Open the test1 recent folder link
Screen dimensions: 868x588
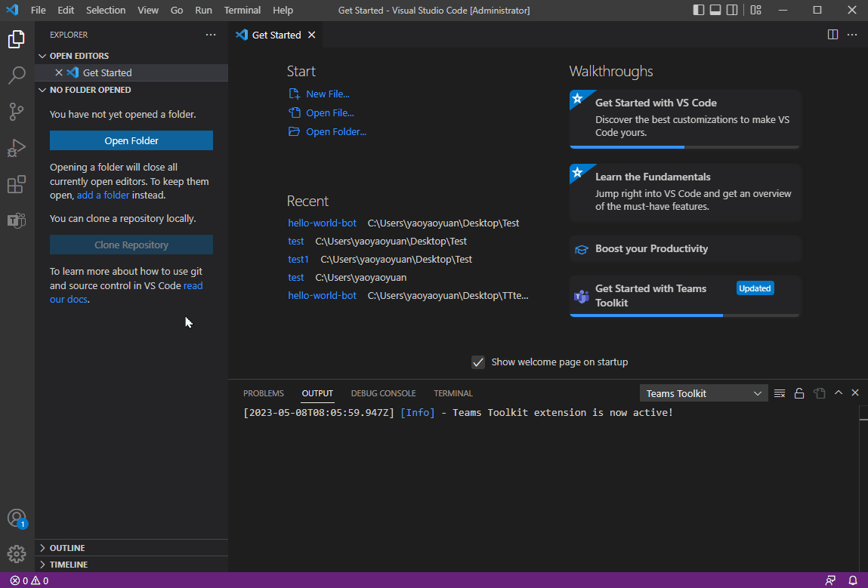(298, 260)
